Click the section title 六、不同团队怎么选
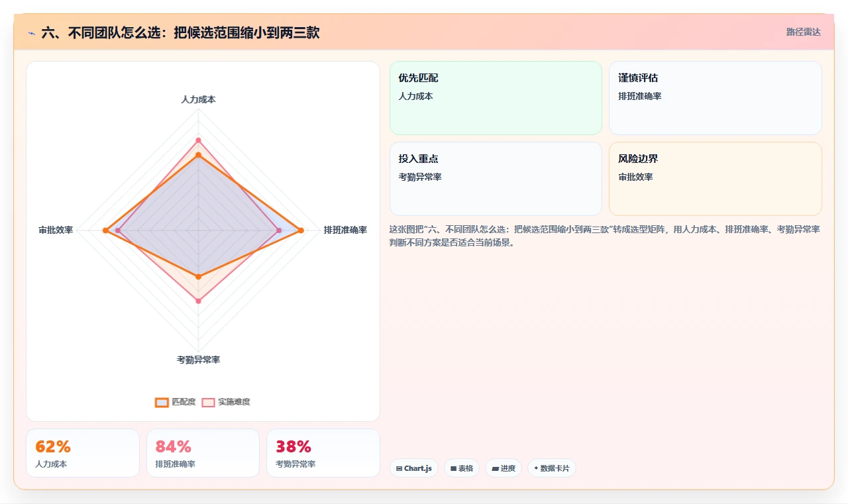This screenshot has width=848, height=504. (x=180, y=32)
